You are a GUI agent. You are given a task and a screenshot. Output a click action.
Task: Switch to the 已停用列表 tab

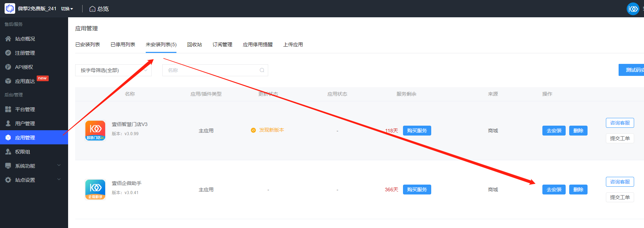pos(123,44)
